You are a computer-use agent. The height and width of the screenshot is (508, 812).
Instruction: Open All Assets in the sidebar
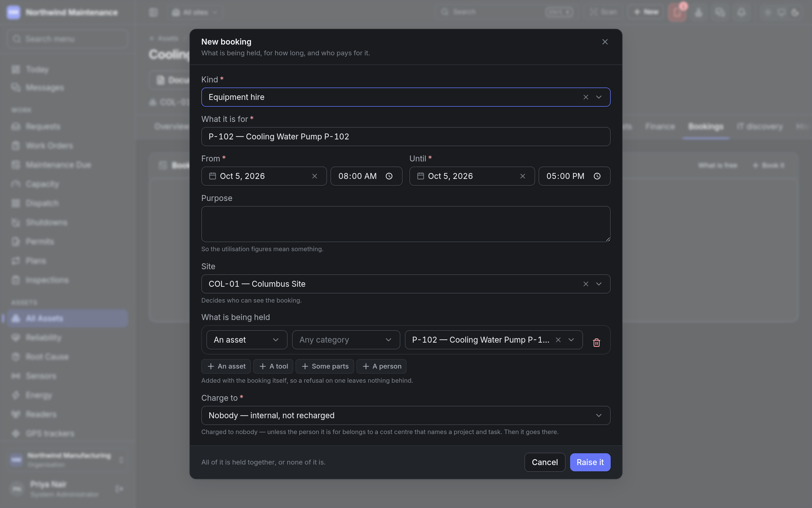click(x=67, y=318)
